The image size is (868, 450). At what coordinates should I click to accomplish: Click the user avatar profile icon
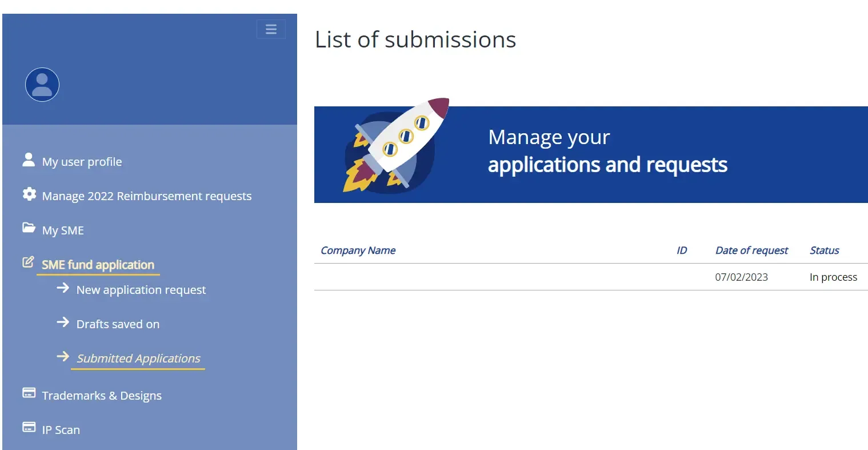click(42, 85)
